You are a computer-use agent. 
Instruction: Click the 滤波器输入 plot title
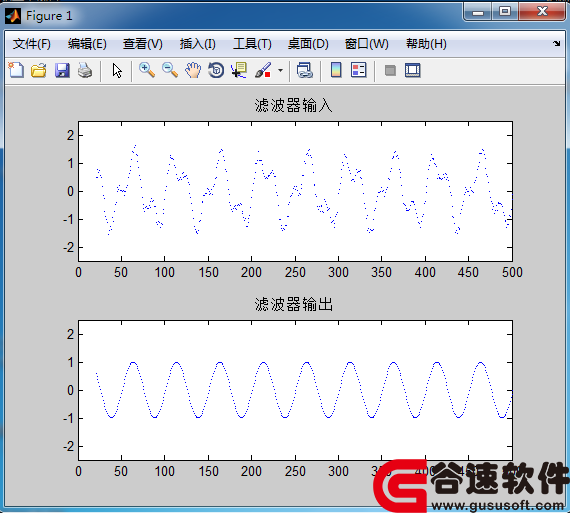[x=293, y=105]
